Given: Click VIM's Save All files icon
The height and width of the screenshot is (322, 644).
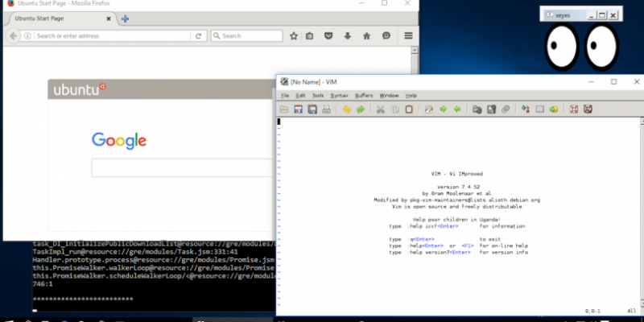Looking at the screenshot, I should (x=312, y=109).
